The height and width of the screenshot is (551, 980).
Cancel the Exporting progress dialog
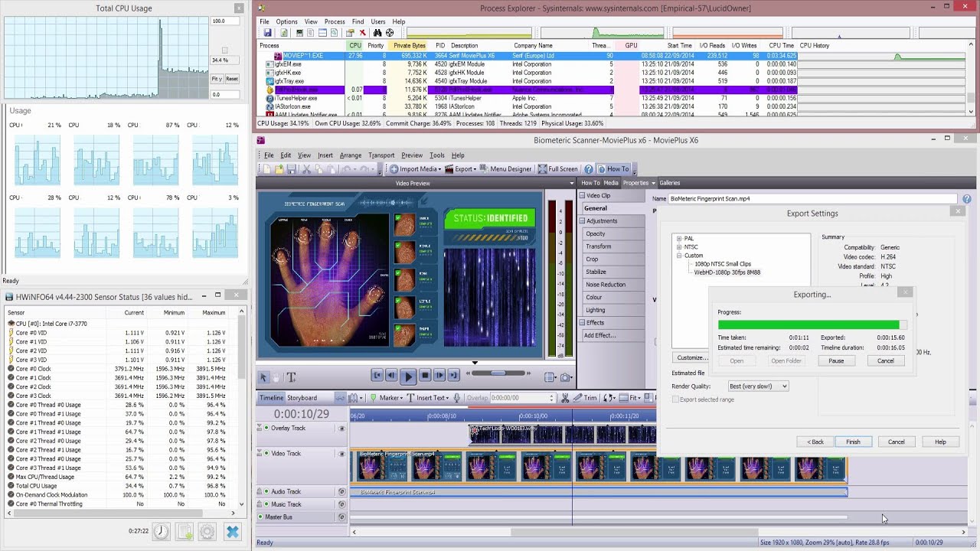(886, 361)
